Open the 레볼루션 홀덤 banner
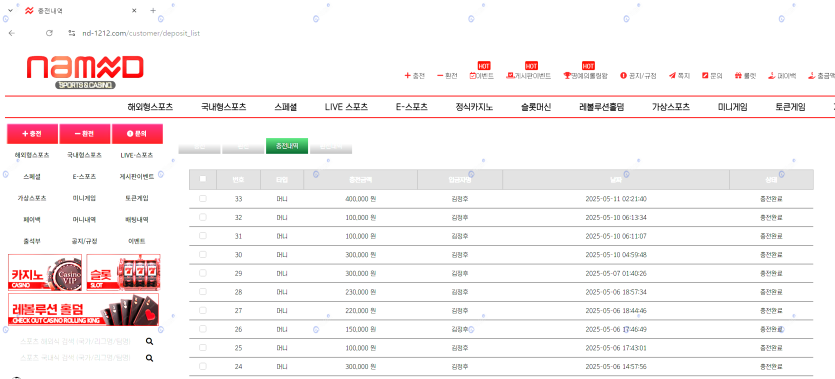The image size is (835, 379). pos(84,309)
